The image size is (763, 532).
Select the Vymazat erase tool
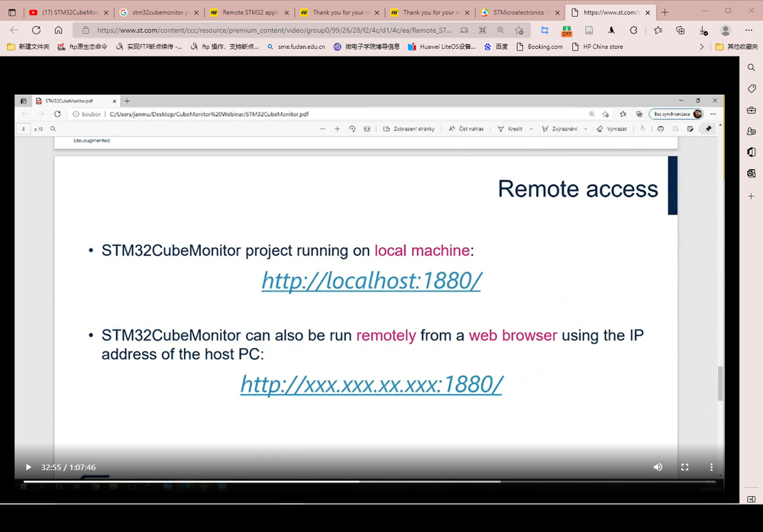click(612, 129)
